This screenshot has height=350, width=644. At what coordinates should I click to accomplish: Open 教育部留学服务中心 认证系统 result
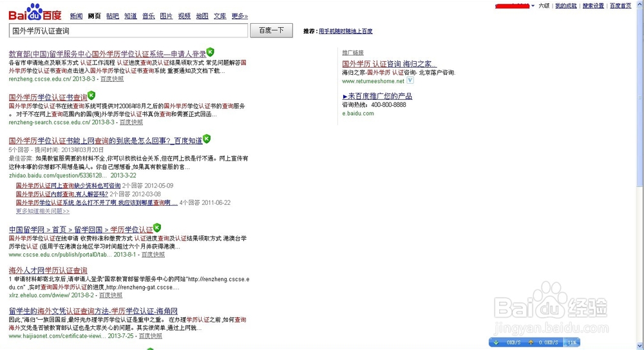[x=108, y=54]
